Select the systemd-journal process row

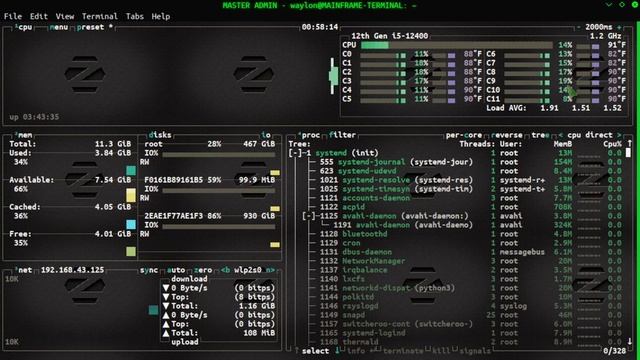click(456, 162)
